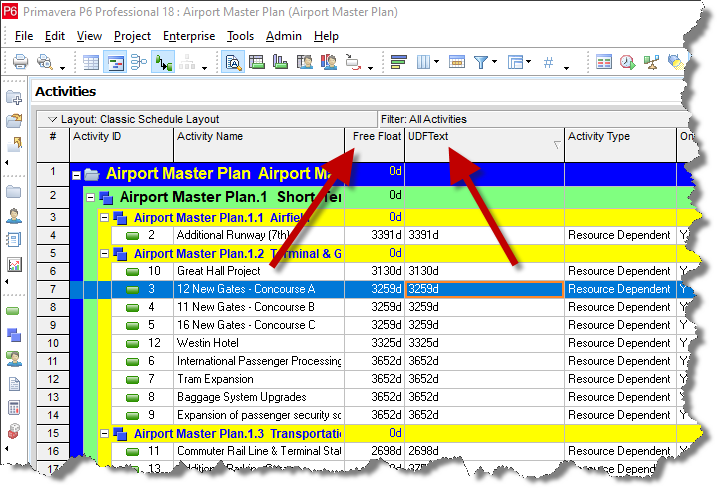Open the Layout: Classic Schedule Layout dropdown
Viewport: 717px width, 488px height.
(53, 119)
